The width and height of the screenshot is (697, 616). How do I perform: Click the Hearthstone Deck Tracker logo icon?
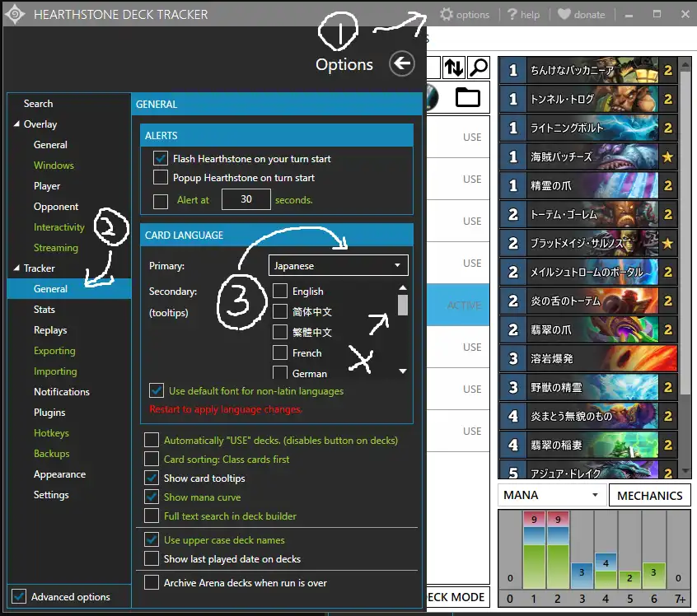pos(15,14)
